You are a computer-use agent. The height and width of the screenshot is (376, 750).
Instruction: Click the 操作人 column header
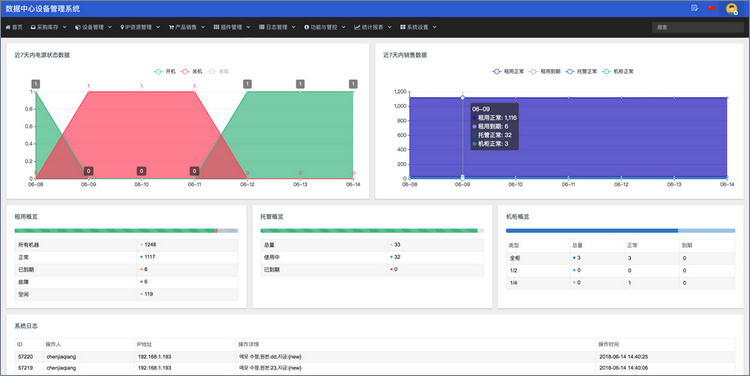(53, 344)
